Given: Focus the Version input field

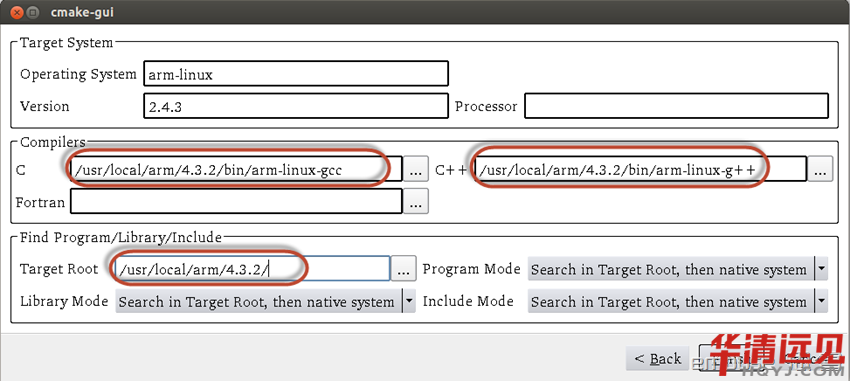Looking at the screenshot, I should 296,106.
